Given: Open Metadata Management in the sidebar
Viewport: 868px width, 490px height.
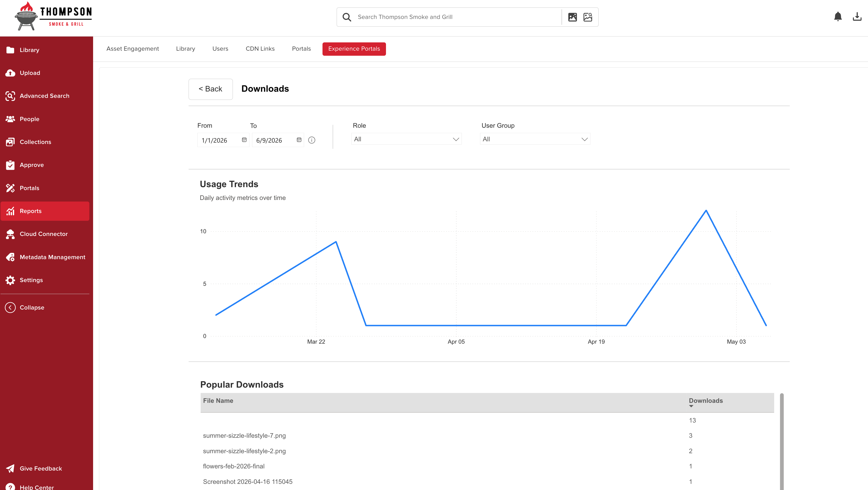Looking at the screenshot, I should (45, 257).
